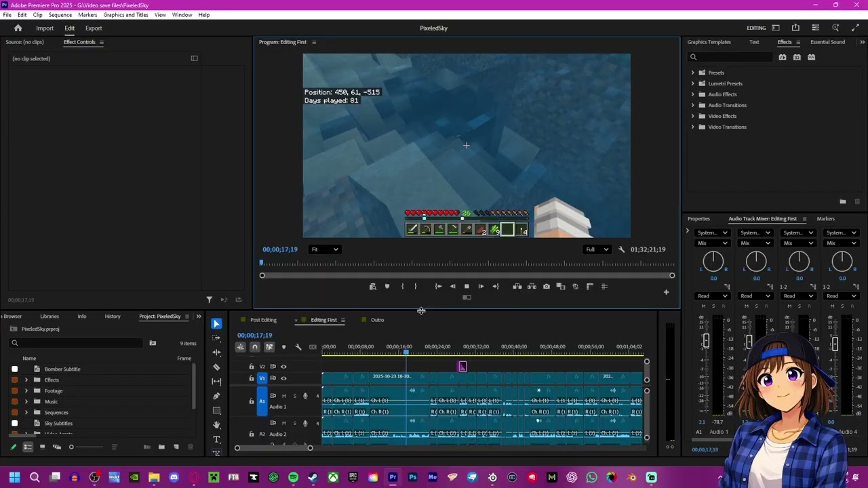
Task: Switch to Import workspace
Action: click(45, 28)
